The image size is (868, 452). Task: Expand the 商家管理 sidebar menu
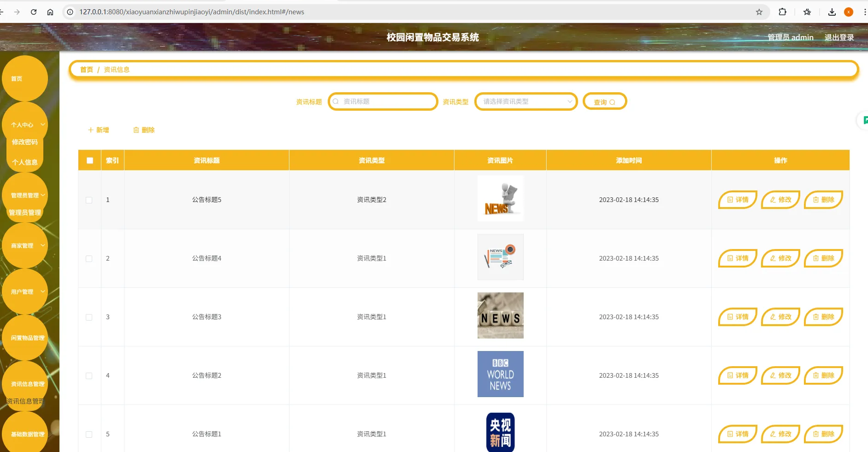(x=25, y=246)
